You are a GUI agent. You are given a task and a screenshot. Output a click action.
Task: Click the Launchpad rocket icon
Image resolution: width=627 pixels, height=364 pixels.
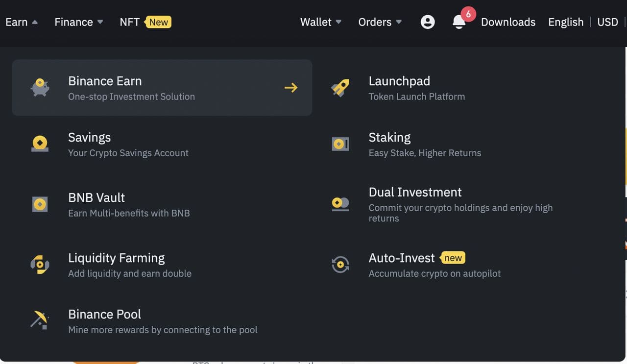[x=340, y=88]
